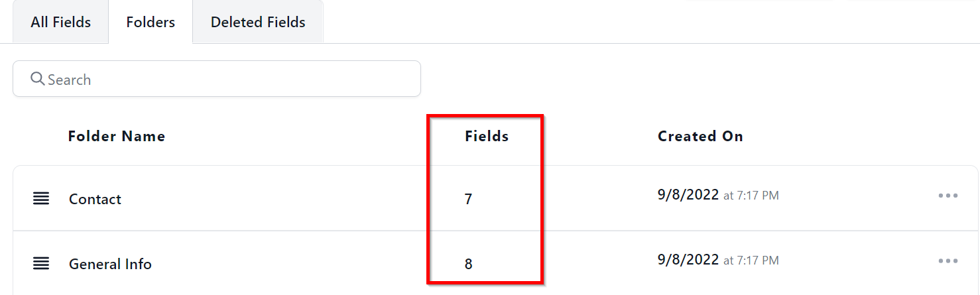Screen dimensions: 980x295
Task: Click the 9/8/2022 date in Contact row
Action: (688, 195)
